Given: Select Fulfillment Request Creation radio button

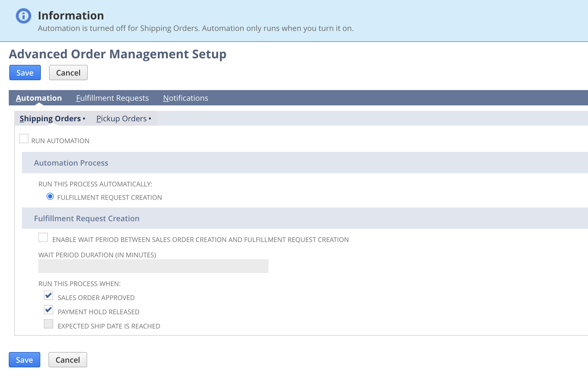Looking at the screenshot, I should coord(50,197).
